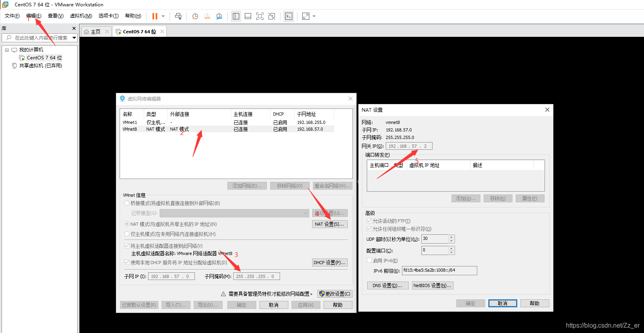Click the Unity mode toolbar icon

[272, 16]
